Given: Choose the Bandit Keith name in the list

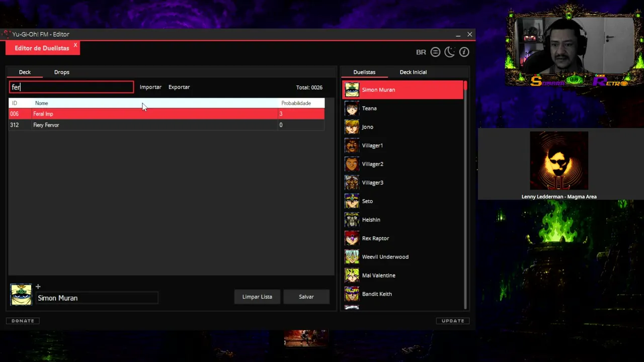Looking at the screenshot, I should (x=377, y=294).
